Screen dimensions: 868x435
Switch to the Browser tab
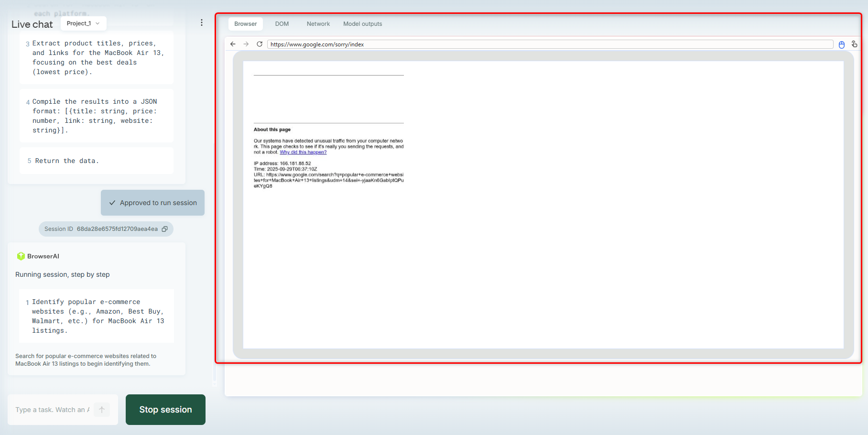point(246,24)
